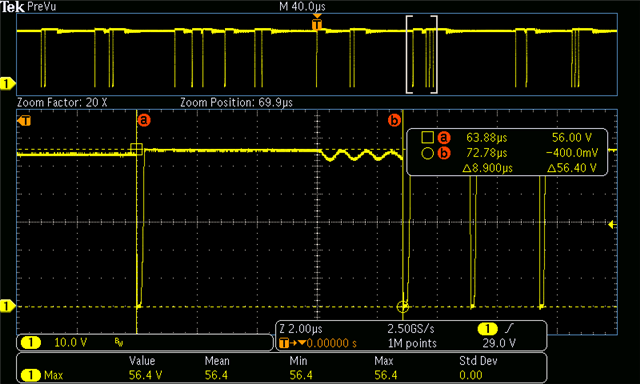Image resolution: width=640 pixels, height=384 pixels.
Task: Select cursor a voltage value 56.00 V
Action: pos(571,138)
